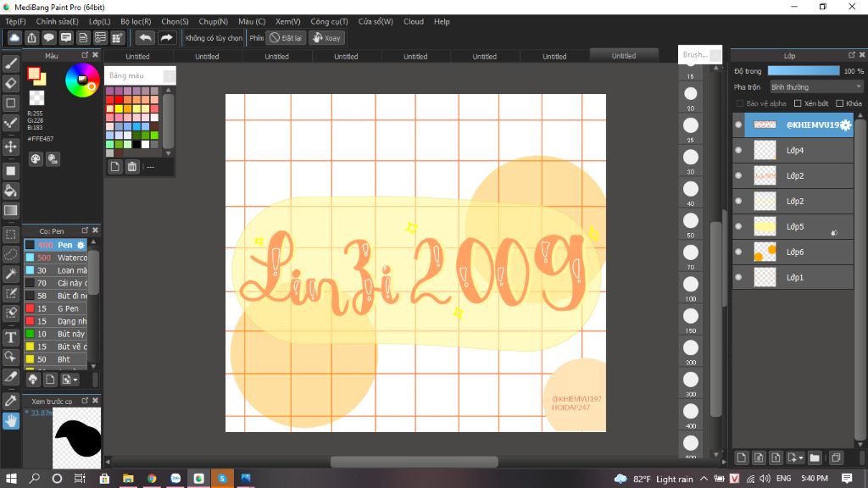The image size is (868, 488).
Task: Pick the Move tool with four arrows
Action: [10, 147]
